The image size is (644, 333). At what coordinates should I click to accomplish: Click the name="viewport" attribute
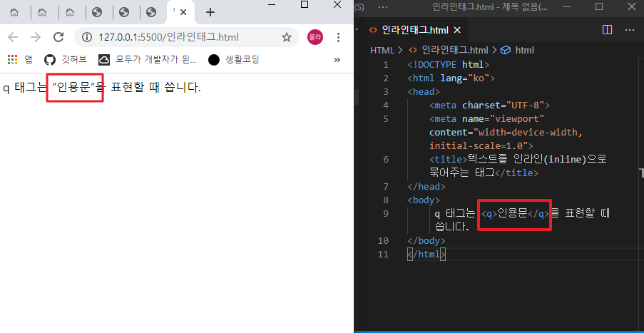(x=503, y=118)
